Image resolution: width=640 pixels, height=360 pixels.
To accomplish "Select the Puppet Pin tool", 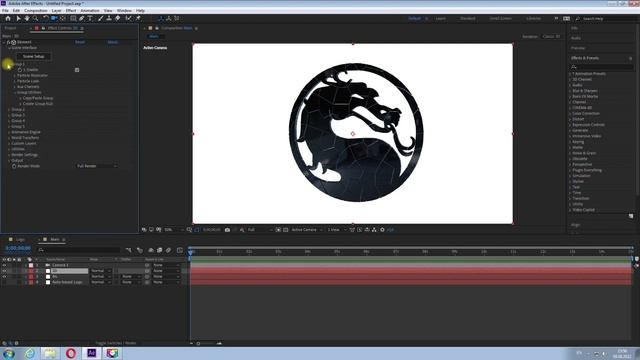I will [x=138, y=18].
